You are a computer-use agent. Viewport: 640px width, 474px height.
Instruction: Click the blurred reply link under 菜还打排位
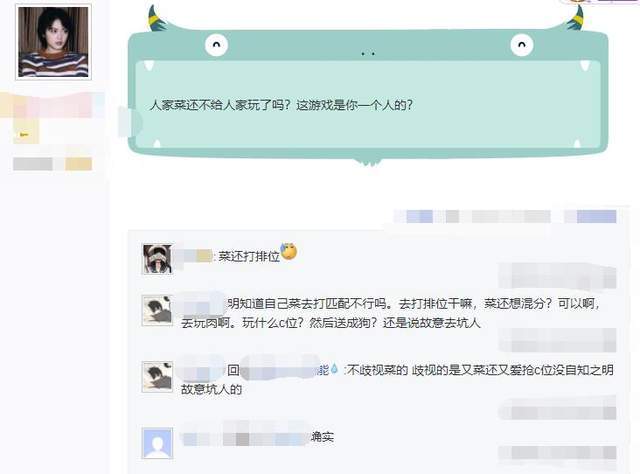(558, 276)
